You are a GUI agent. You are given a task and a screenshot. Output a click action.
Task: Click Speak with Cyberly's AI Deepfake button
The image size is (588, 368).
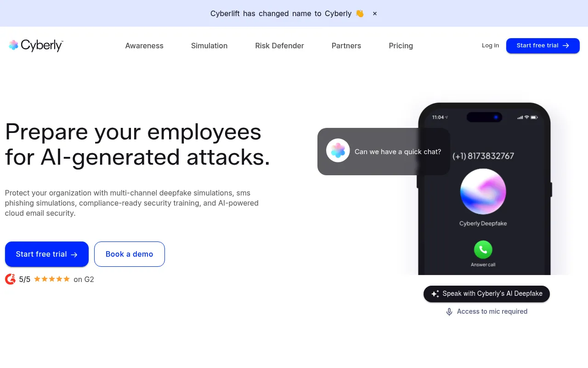486,293
